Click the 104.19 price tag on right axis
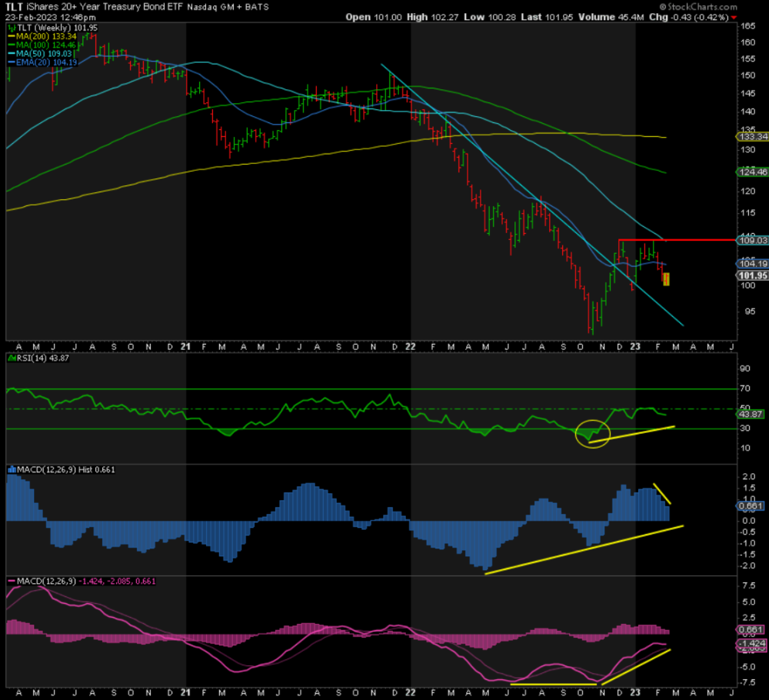The width and height of the screenshot is (769, 700). pos(753,263)
